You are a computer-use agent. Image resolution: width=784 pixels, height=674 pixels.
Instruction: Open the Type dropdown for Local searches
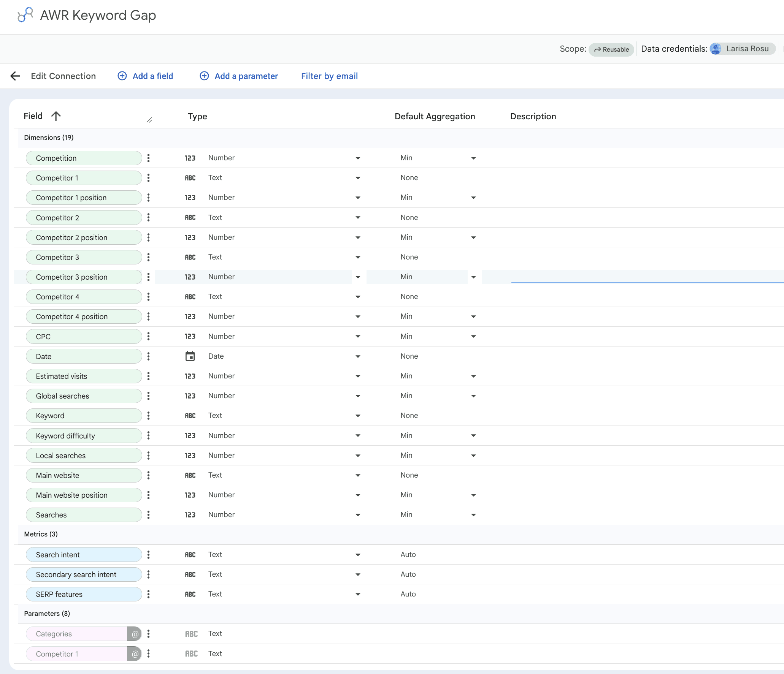point(358,456)
